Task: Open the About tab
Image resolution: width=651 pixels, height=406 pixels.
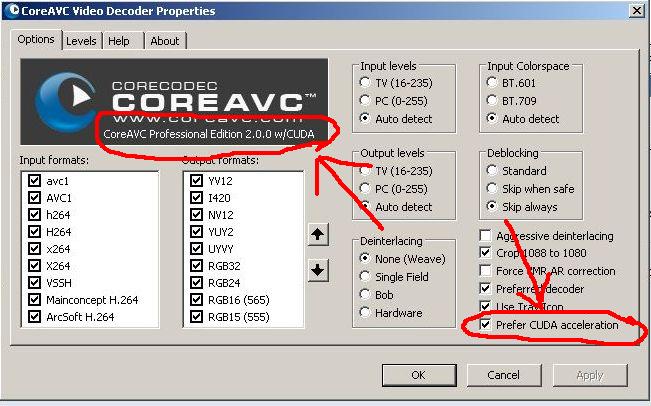Action: [x=165, y=41]
